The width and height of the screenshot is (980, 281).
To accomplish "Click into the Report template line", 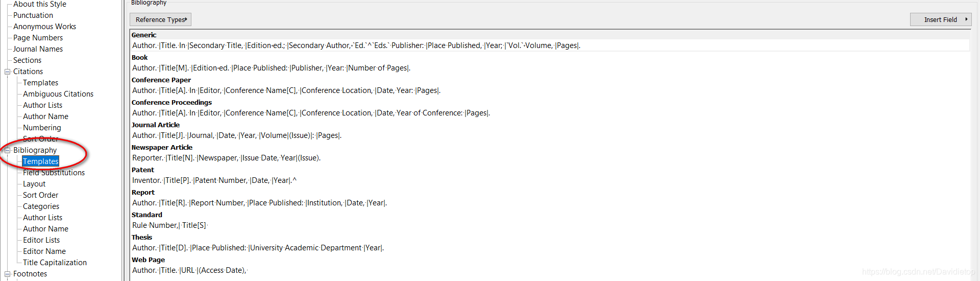I will pos(259,203).
